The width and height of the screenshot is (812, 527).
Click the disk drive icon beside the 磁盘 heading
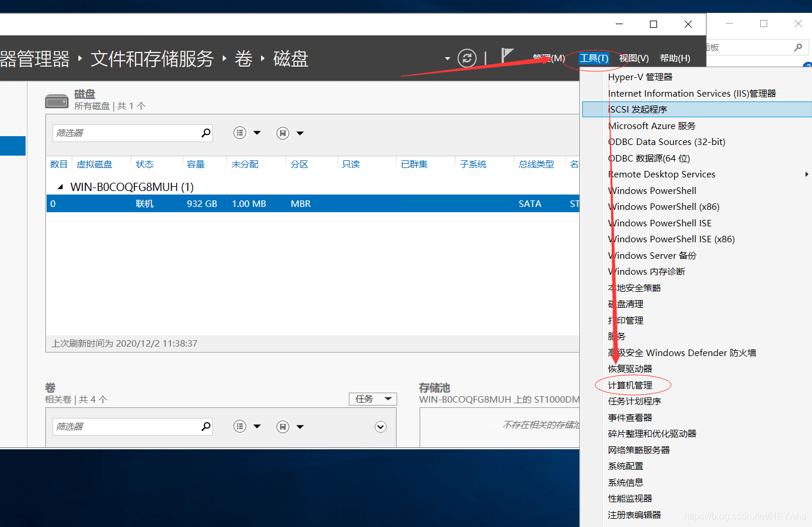point(57,99)
